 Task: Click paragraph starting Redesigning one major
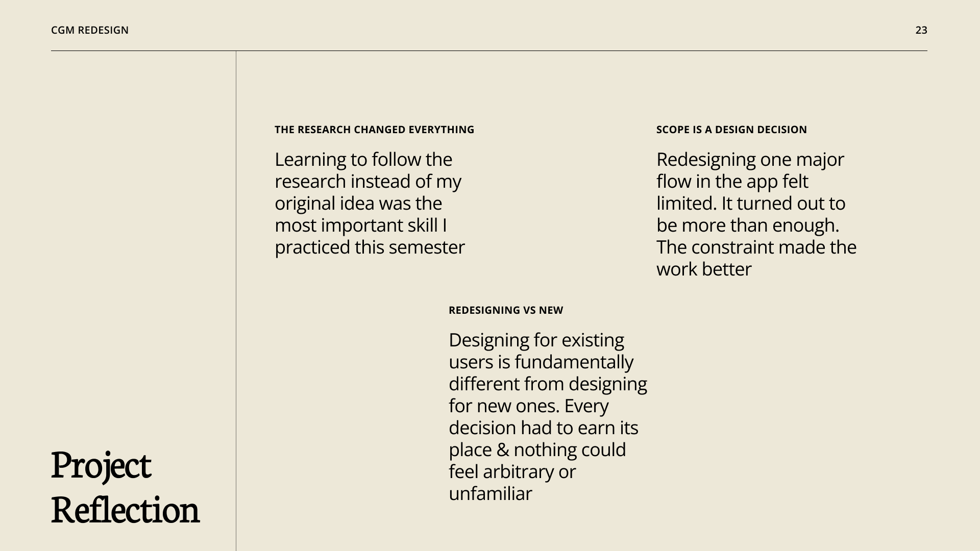tap(756, 214)
